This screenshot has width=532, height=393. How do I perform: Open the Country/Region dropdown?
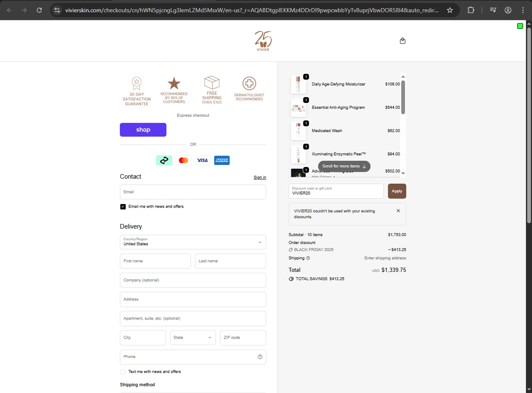point(193,242)
